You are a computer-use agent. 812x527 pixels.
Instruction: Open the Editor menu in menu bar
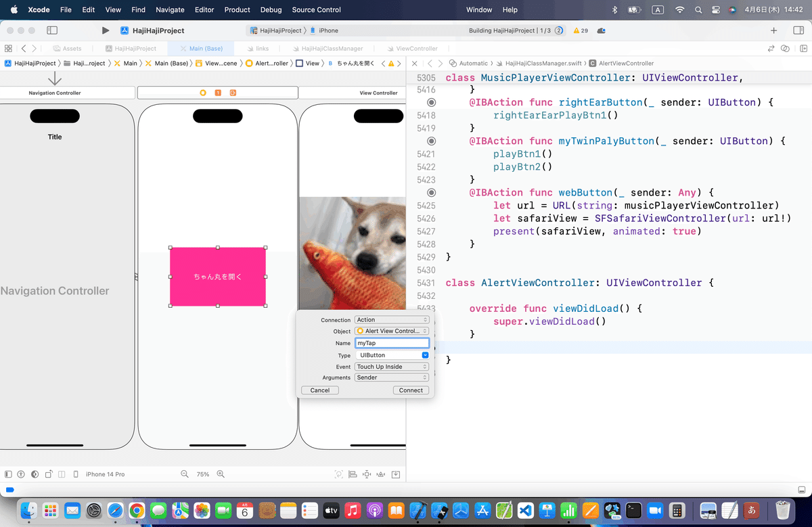click(x=204, y=9)
